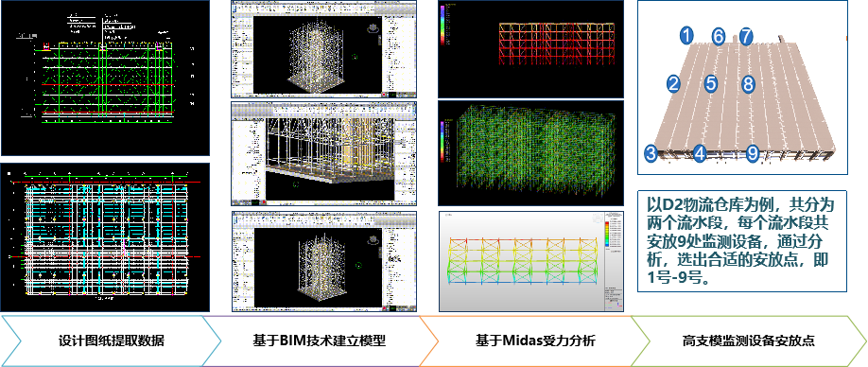Viewport: 868px width, 367px height.
Task: Click monitoring point marker number 1
Action: [686, 37]
